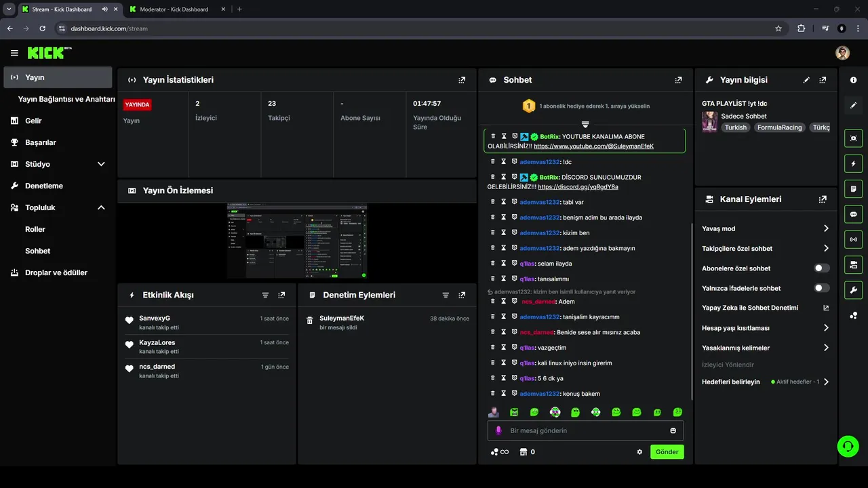Click the chat bubble icon in right sidebar
This screenshot has width=868, height=488.
pos(853,214)
